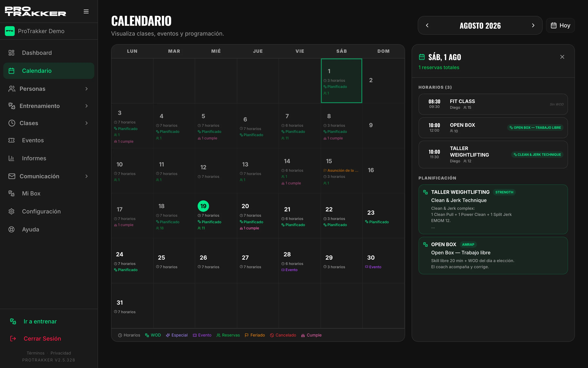Screen dimensions: 588x368
Task: Click the Reservas legend entry
Action: [228, 335]
